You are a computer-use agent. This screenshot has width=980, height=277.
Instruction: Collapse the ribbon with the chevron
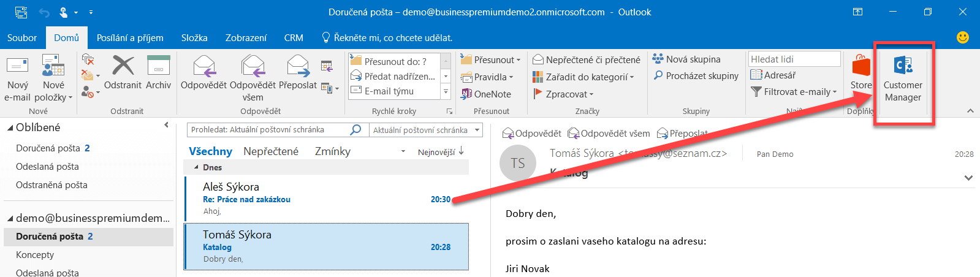pyautogui.click(x=970, y=111)
